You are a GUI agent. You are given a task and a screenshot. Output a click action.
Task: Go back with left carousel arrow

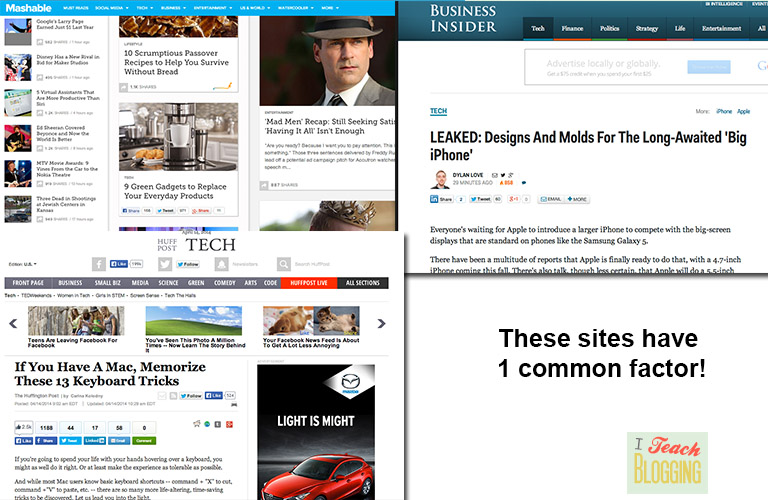pyautogui.click(x=13, y=323)
